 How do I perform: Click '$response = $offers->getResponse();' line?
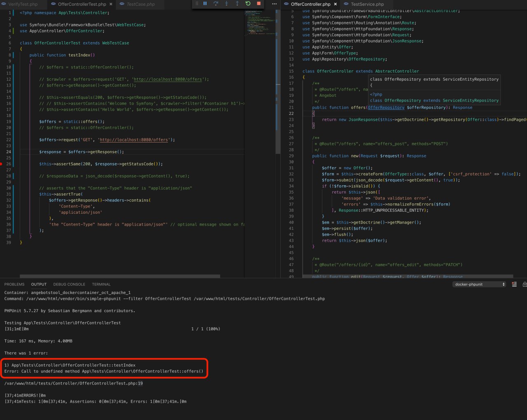click(82, 152)
